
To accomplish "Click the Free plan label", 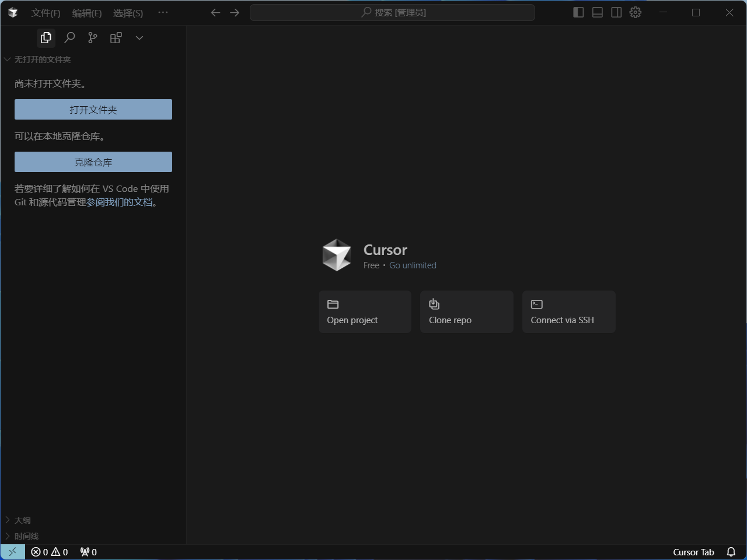I will (x=371, y=265).
